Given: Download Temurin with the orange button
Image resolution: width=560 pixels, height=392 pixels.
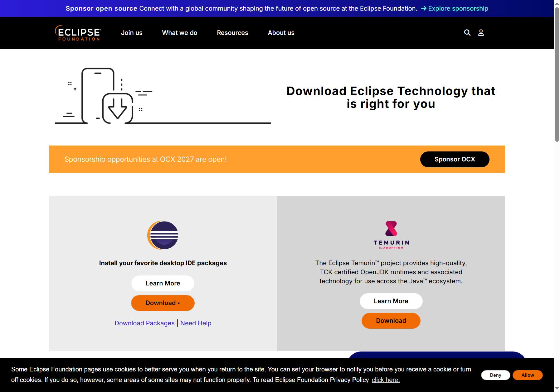Looking at the screenshot, I should (x=391, y=321).
